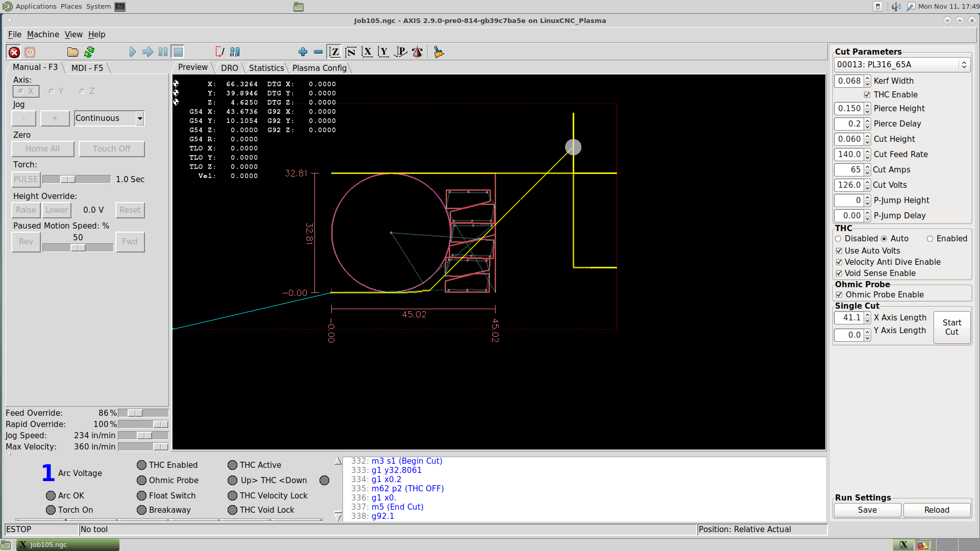This screenshot has height=551, width=980.
Task: Open volume control in system tray
Action: tap(896, 7)
